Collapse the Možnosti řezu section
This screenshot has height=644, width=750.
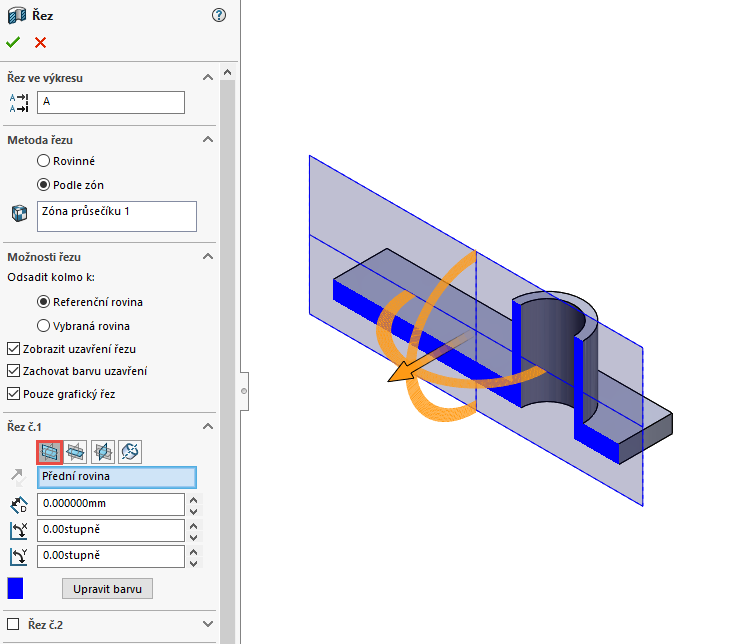pos(208,256)
